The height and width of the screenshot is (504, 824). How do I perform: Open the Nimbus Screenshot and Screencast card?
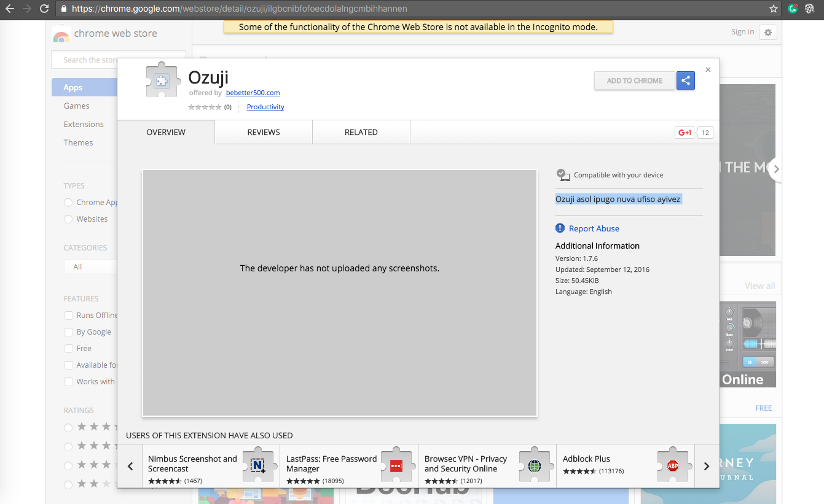click(211, 467)
